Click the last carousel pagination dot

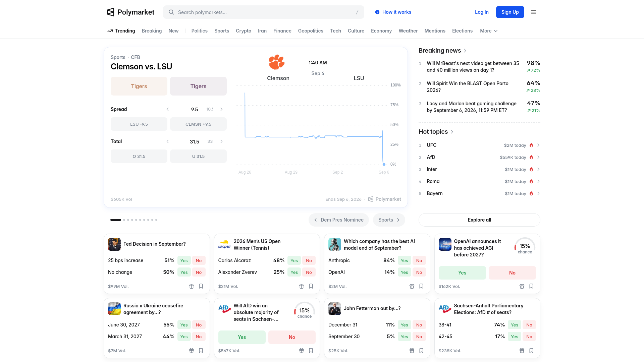[156, 220]
